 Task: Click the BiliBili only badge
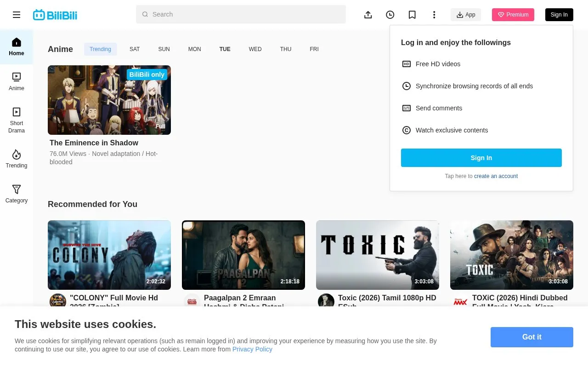(x=147, y=75)
